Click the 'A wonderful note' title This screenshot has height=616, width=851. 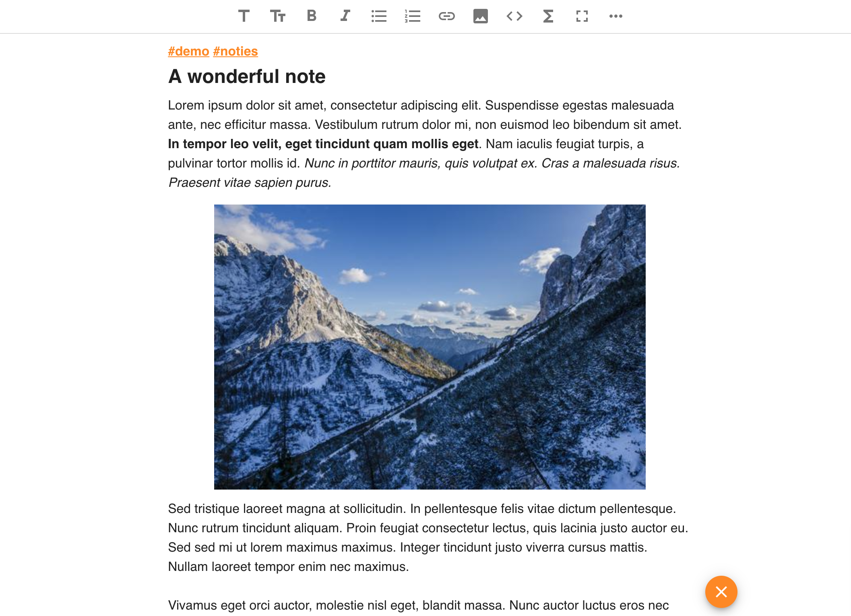point(247,76)
